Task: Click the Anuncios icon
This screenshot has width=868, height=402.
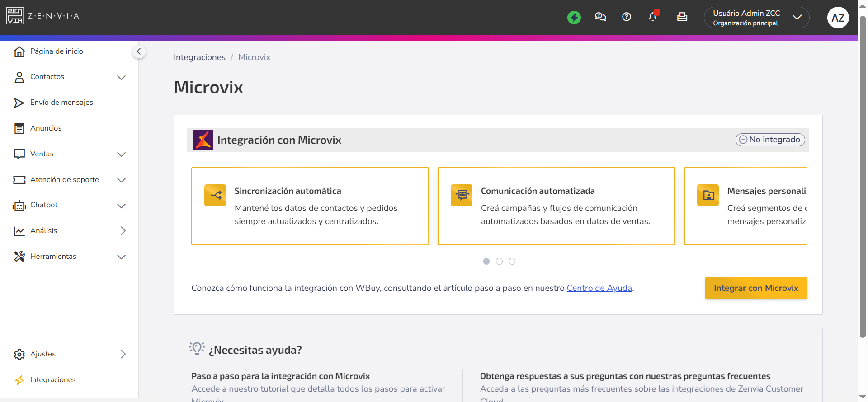Action: pyautogui.click(x=19, y=128)
